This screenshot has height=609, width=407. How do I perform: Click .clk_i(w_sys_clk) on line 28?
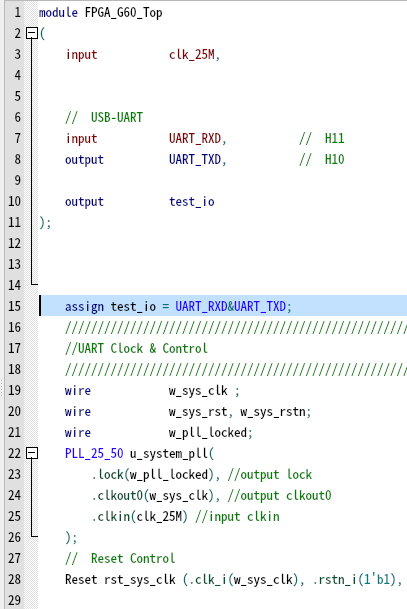click(244, 579)
